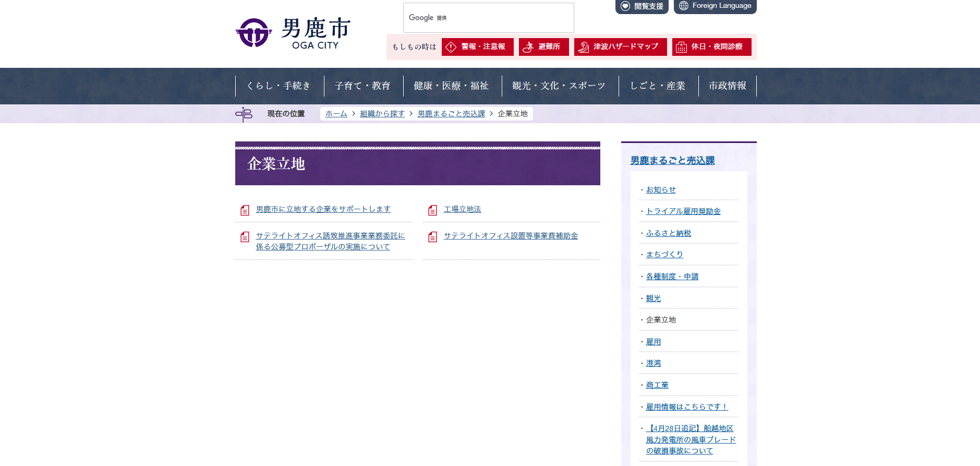Open サテライトオフィス設置等事業費補助金 link
The width and height of the screenshot is (980, 466).
[x=511, y=236]
